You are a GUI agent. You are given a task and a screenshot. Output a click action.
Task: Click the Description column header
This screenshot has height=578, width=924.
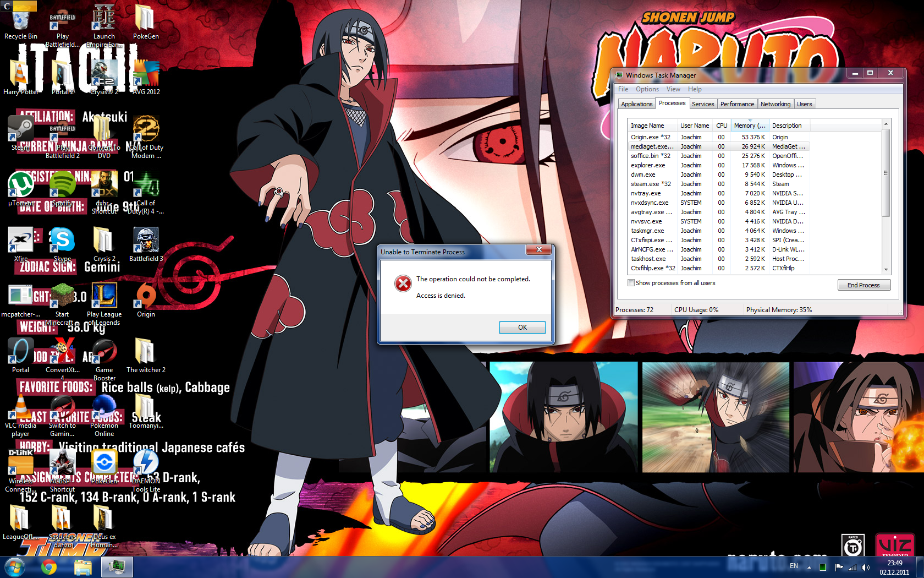(789, 126)
